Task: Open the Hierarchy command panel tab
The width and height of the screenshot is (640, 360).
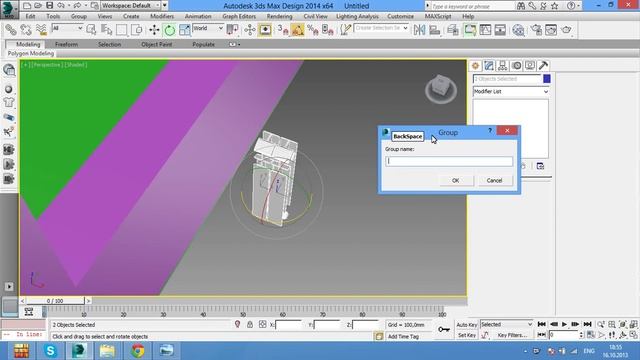Action: (502, 66)
